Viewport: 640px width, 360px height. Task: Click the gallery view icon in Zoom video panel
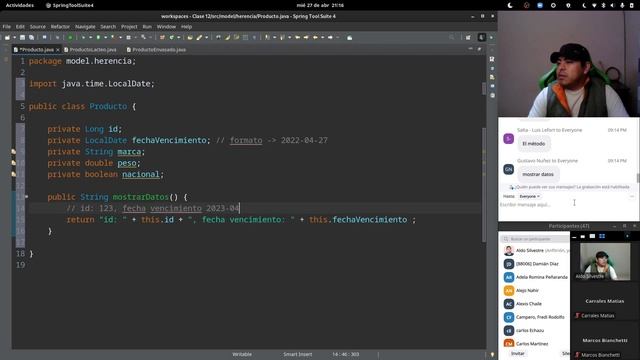click(602, 236)
